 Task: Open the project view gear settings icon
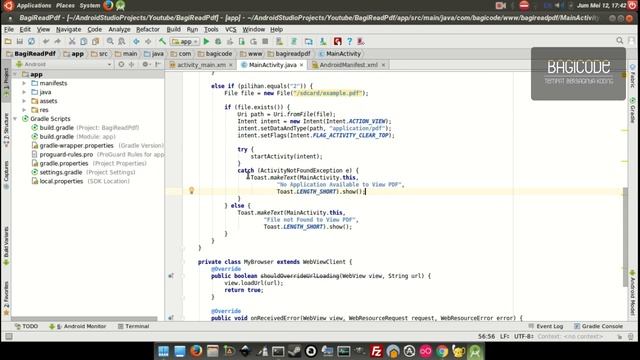pos(145,64)
